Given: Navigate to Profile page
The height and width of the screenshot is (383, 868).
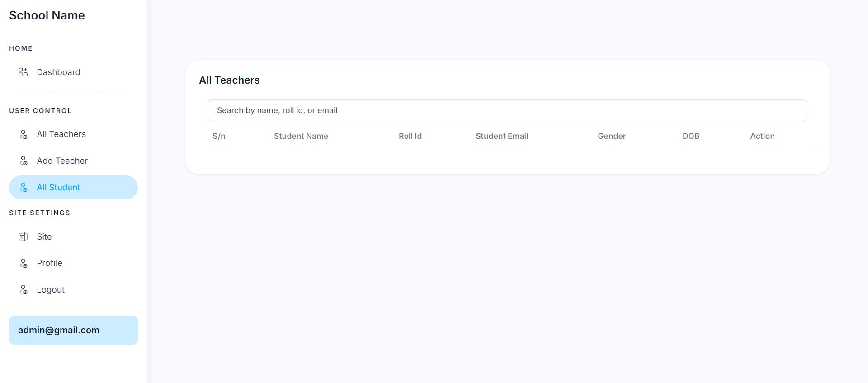Looking at the screenshot, I should point(49,263).
